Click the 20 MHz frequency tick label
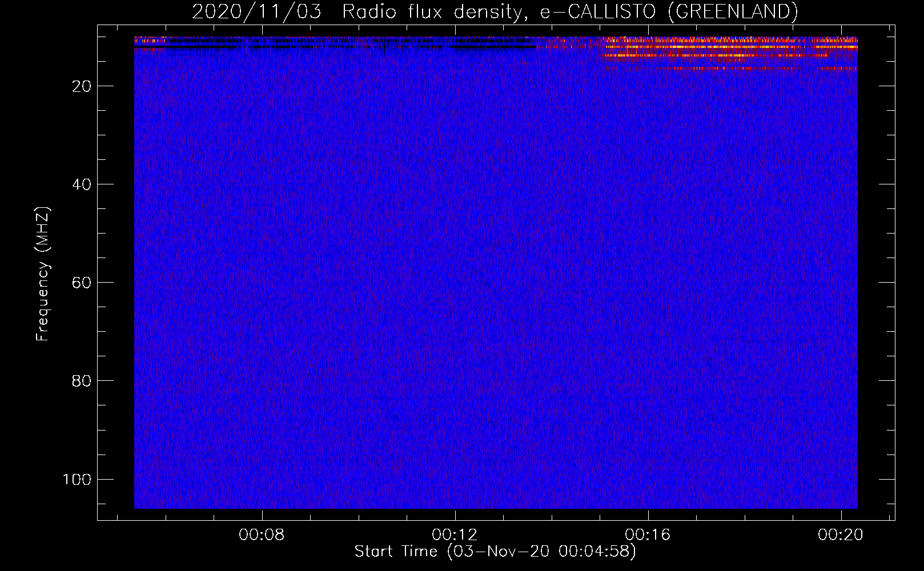 pyautogui.click(x=82, y=86)
